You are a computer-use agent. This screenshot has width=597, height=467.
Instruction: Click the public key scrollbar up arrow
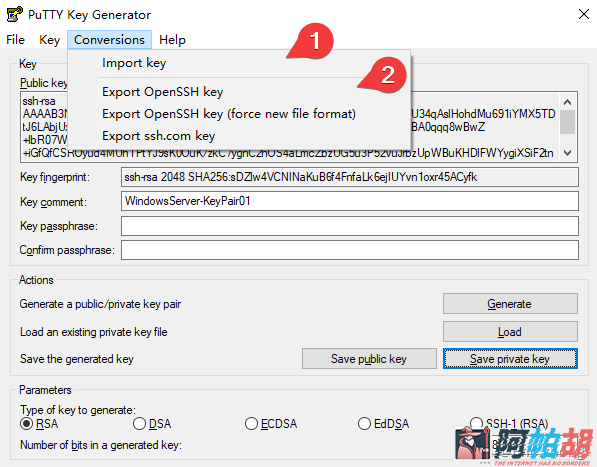pyautogui.click(x=567, y=102)
